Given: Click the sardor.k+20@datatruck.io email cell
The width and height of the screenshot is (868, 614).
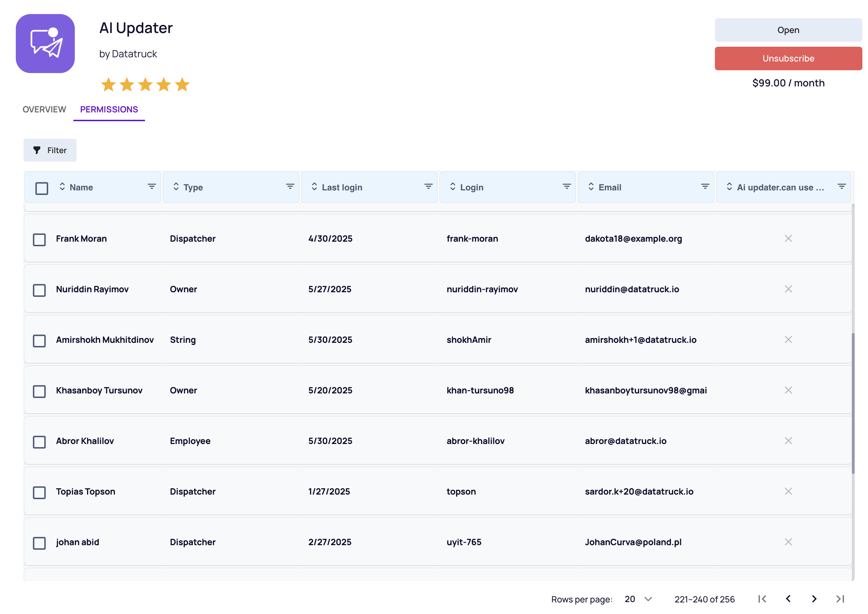Looking at the screenshot, I should tap(639, 491).
